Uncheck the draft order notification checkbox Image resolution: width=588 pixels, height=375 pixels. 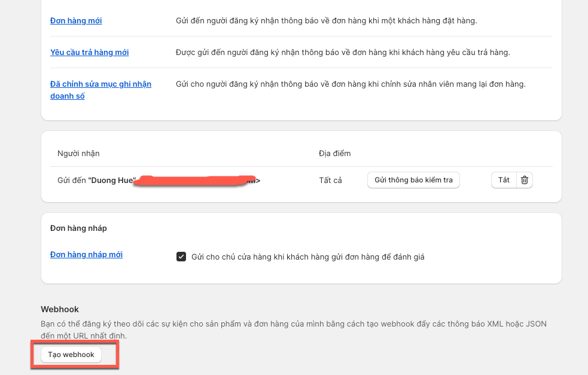[x=181, y=257]
